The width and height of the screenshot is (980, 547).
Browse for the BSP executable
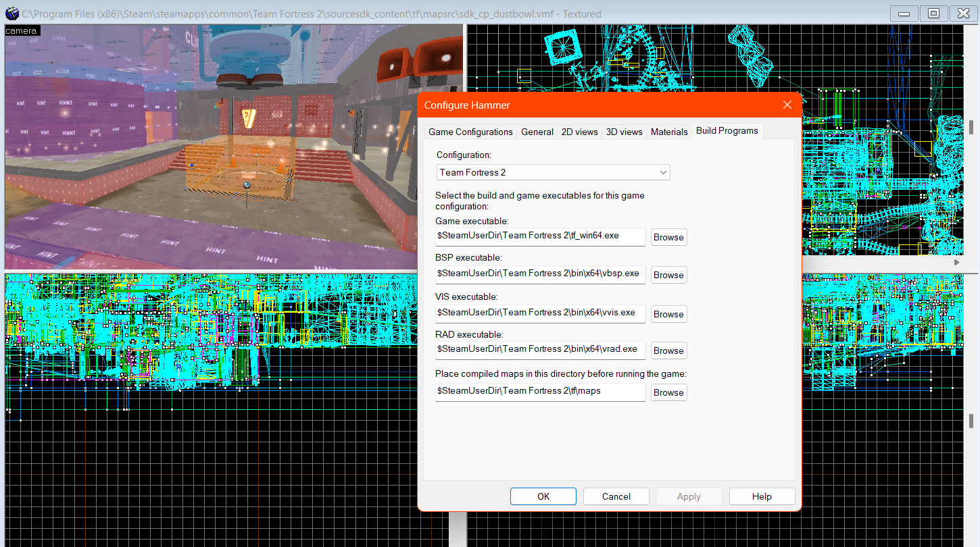point(668,275)
